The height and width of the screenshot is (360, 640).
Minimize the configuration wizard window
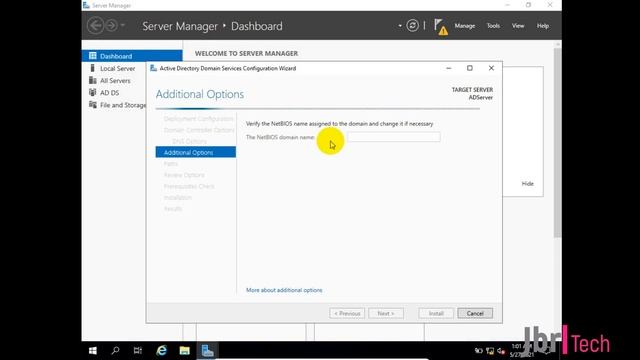click(x=449, y=68)
